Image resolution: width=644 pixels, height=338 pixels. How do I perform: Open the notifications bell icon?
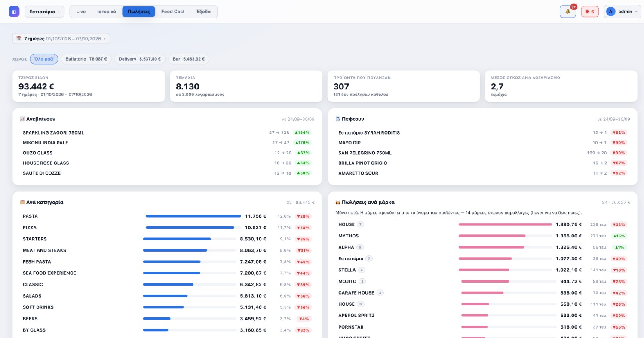tap(568, 12)
